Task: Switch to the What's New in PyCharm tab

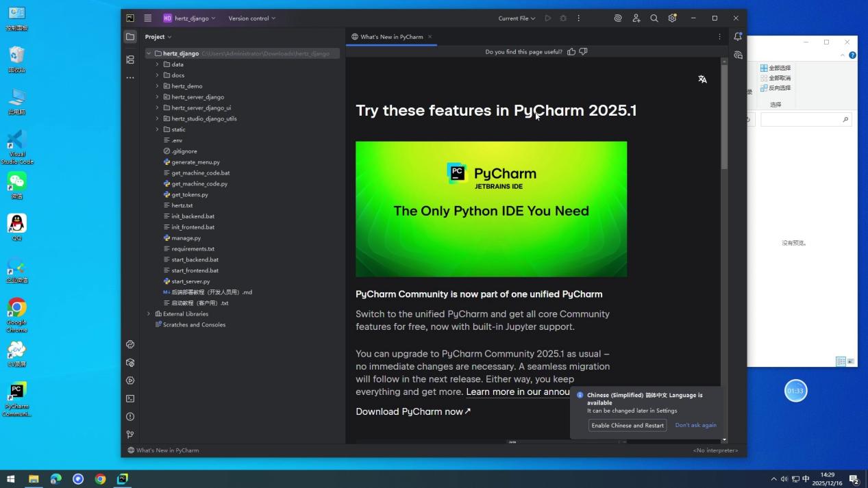Action: 391,36
